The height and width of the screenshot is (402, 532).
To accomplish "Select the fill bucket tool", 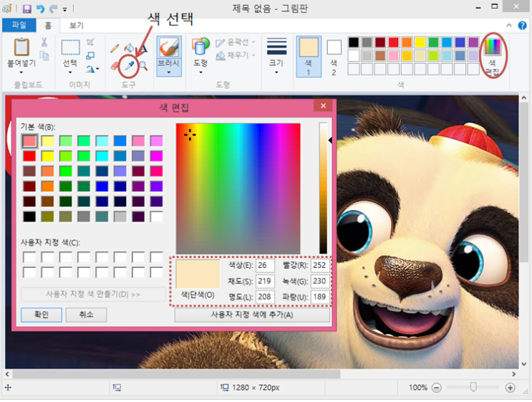I will pyautogui.click(x=129, y=48).
